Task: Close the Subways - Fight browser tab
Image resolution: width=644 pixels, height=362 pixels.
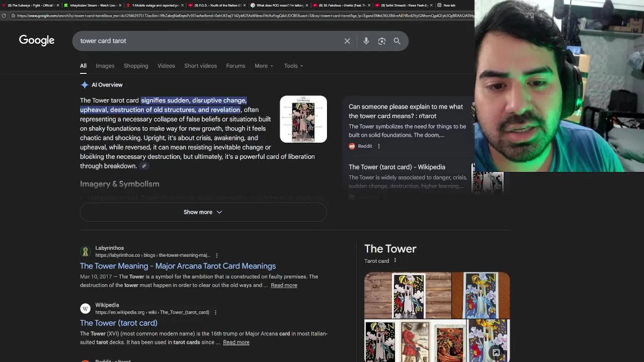Action: 58,5
